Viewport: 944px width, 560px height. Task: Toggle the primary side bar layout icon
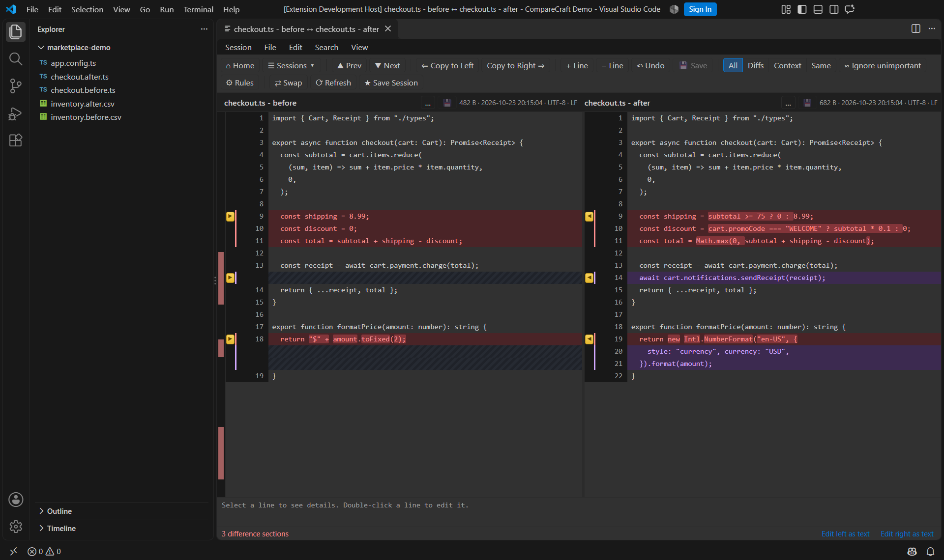tap(802, 9)
